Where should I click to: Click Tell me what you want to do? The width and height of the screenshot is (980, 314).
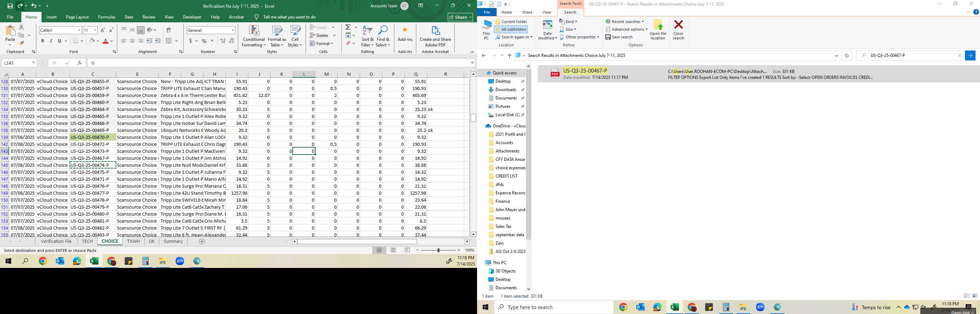(x=289, y=17)
